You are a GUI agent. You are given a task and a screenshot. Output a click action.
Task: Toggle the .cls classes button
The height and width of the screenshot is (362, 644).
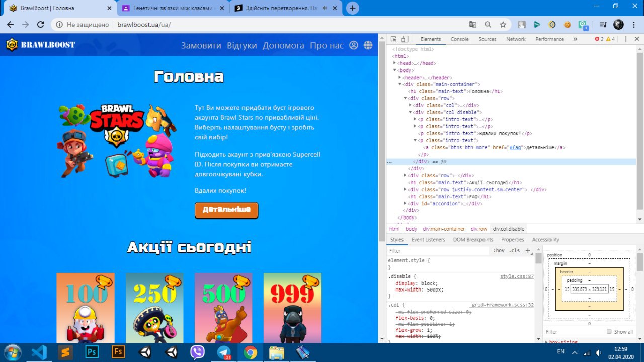point(514,250)
